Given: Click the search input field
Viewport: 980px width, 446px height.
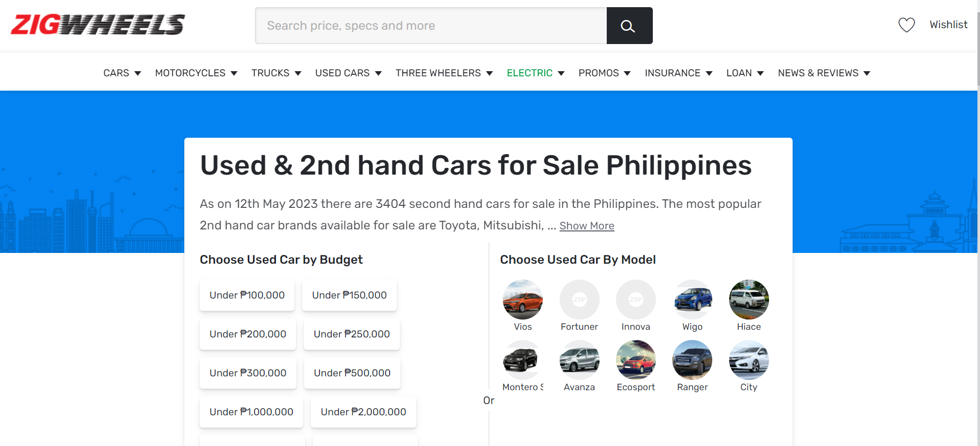Looking at the screenshot, I should click(x=430, y=26).
